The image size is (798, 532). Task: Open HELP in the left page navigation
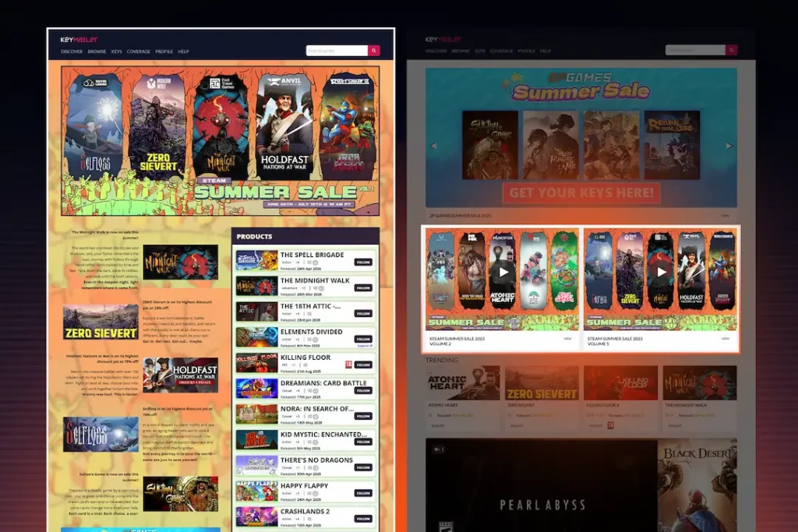coord(183,51)
